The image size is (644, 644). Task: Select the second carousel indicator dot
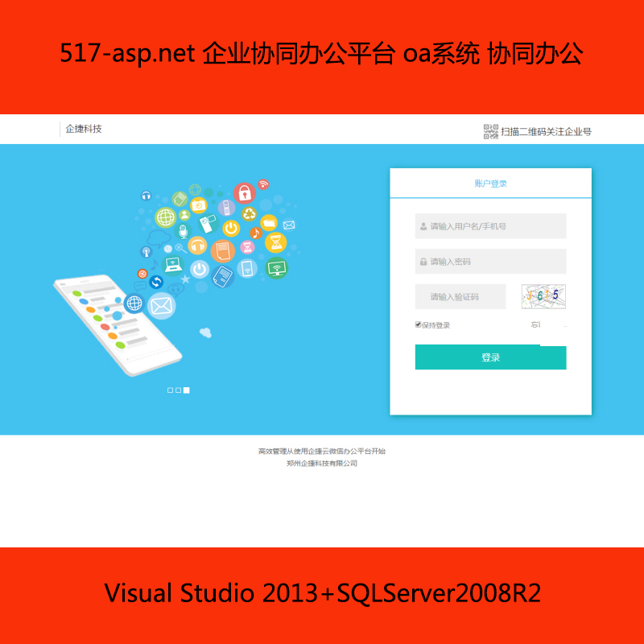point(178,390)
